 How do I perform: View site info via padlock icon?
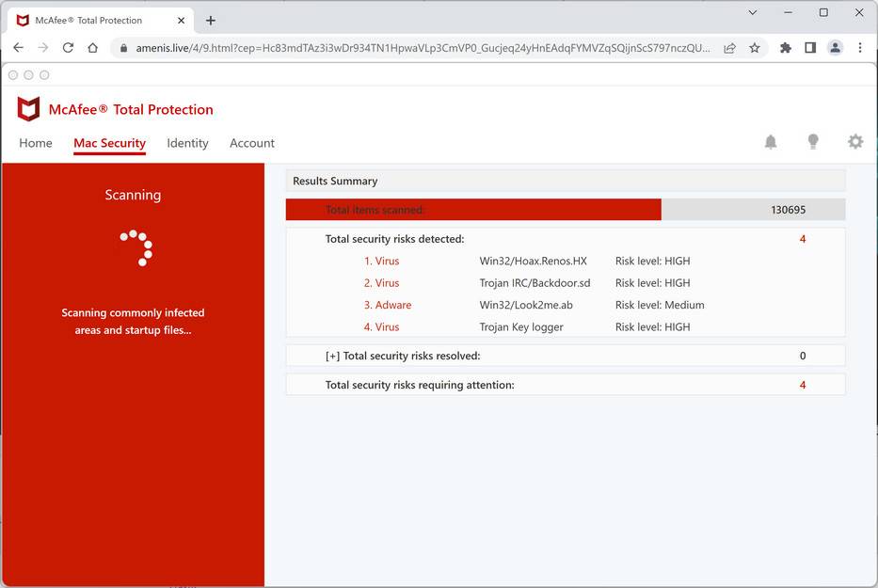[124, 48]
